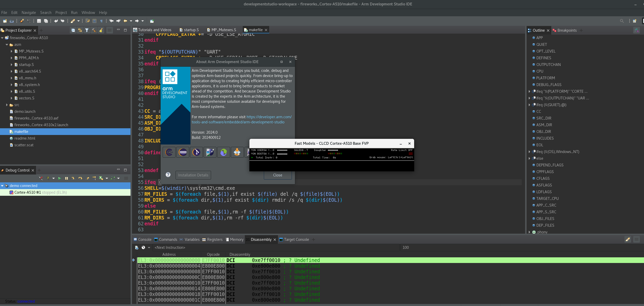Open the Forward history dropdown arrow

click(x=143, y=21)
